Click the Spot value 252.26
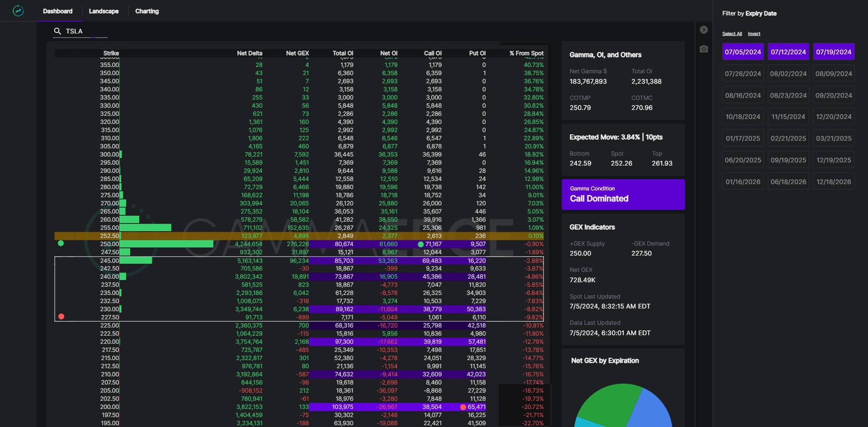This screenshot has height=427, width=868. [621, 163]
